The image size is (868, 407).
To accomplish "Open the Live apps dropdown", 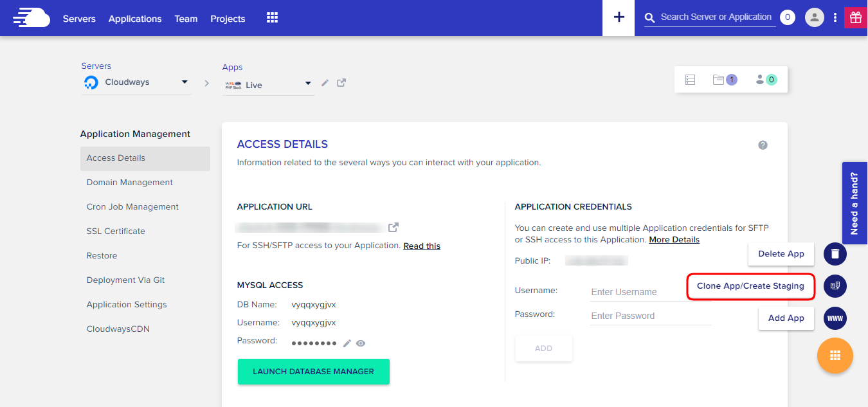I will (x=306, y=84).
